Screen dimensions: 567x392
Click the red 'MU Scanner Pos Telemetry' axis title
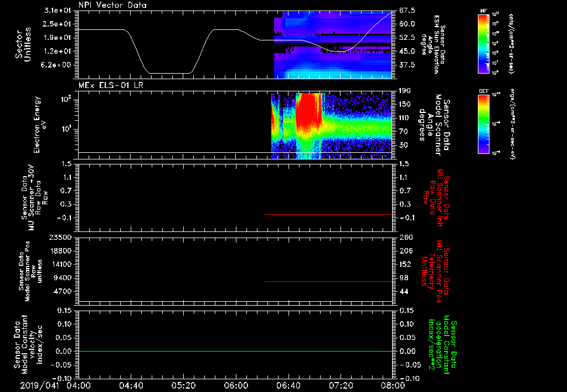tap(435, 271)
